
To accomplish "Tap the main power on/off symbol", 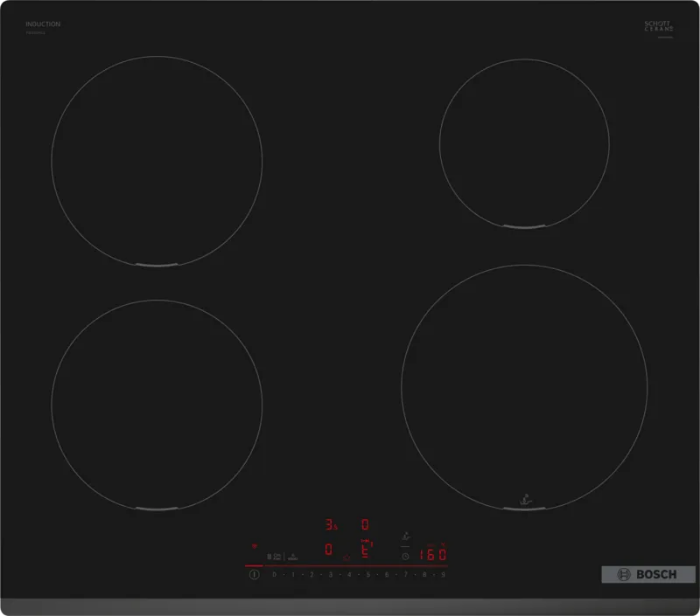I will [x=254, y=574].
